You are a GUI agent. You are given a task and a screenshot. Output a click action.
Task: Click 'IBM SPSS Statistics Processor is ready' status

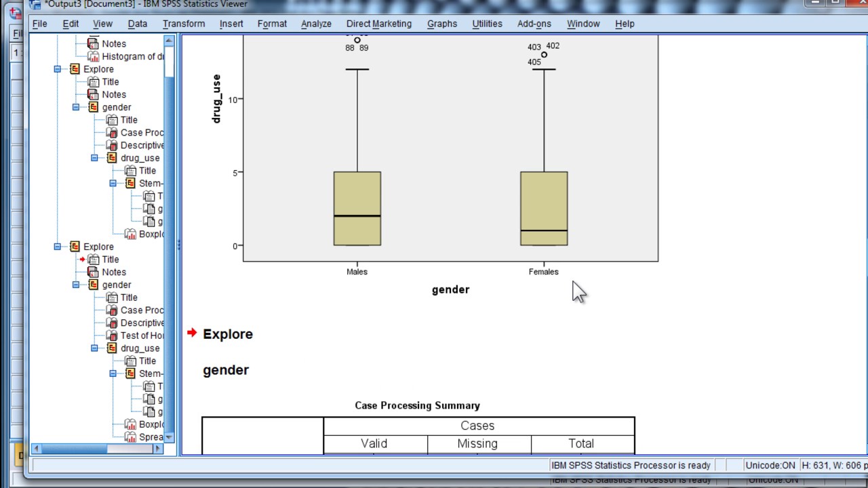[x=631, y=465]
